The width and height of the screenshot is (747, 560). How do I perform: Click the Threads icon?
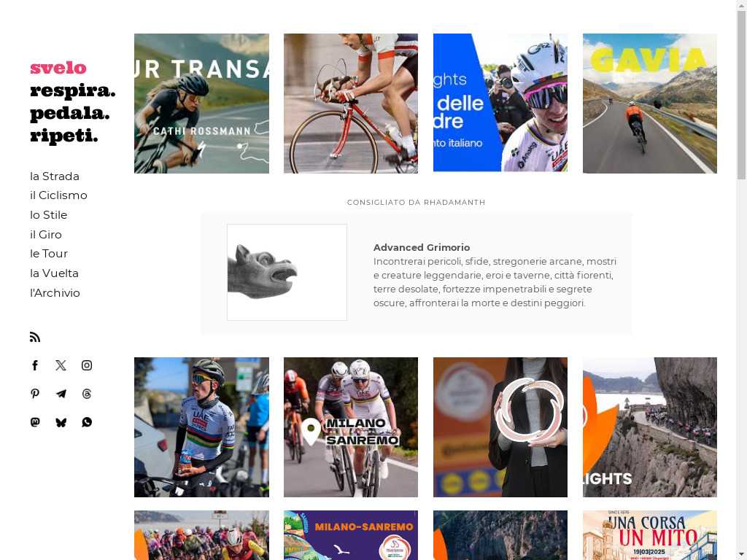coord(87,394)
